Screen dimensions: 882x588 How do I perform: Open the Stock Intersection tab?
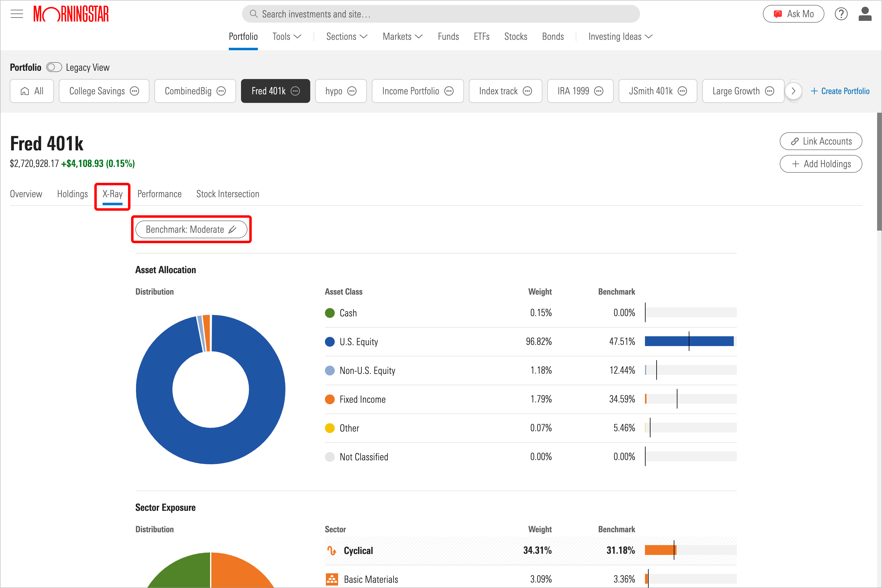coord(228,194)
